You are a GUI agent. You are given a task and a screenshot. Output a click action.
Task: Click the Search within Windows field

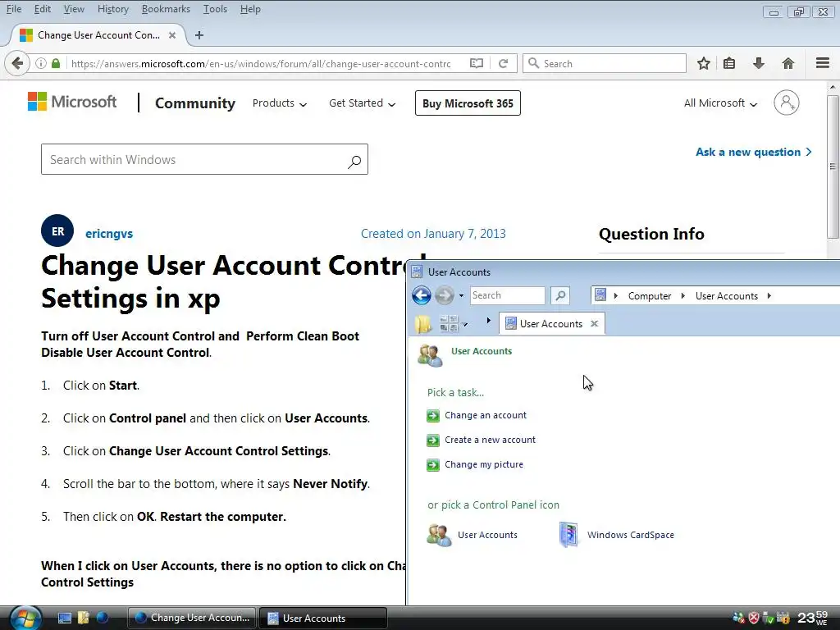(x=204, y=159)
